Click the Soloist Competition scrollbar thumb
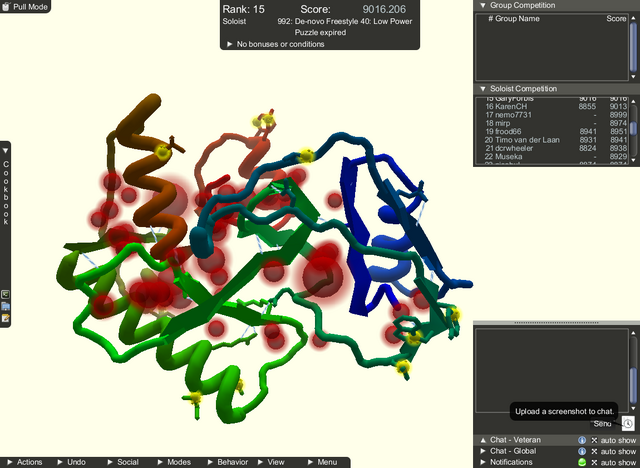 point(633,129)
